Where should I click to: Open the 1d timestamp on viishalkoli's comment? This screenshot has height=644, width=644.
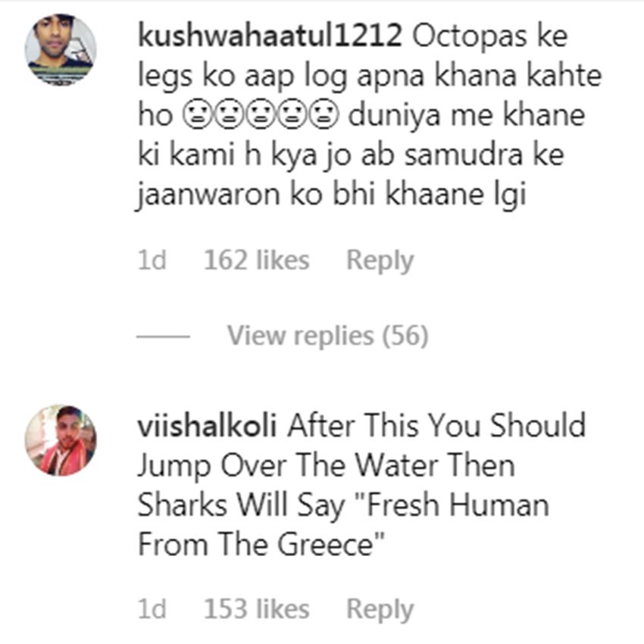(x=152, y=608)
